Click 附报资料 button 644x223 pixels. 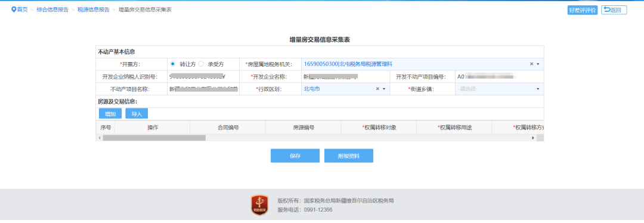point(349,156)
